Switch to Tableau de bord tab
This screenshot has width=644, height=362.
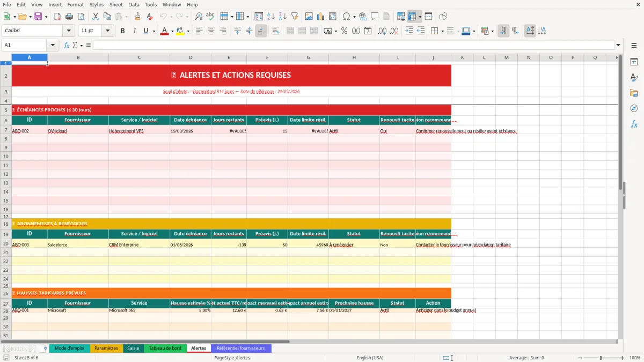coord(165,348)
